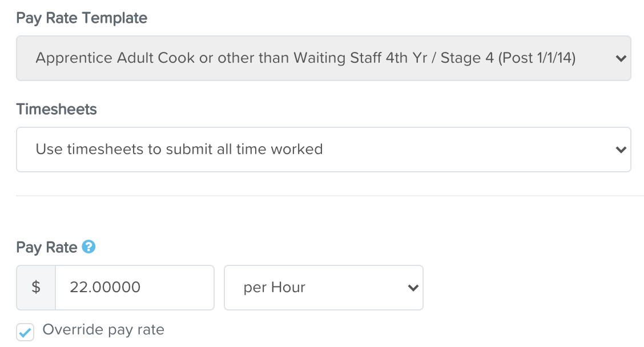Uncheck the Override pay rate checkbox
Screen dimensions: 644x347
point(25,332)
